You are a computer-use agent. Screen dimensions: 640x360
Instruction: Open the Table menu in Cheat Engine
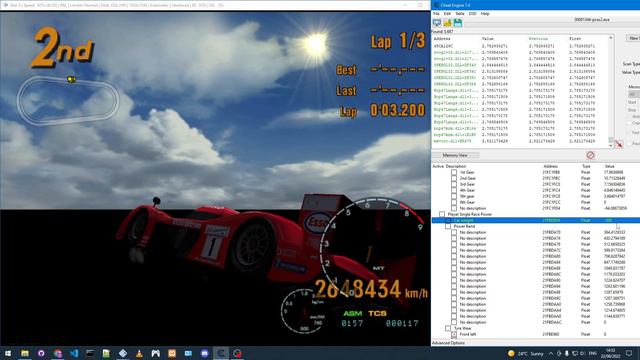pyautogui.click(x=460, y=13)
